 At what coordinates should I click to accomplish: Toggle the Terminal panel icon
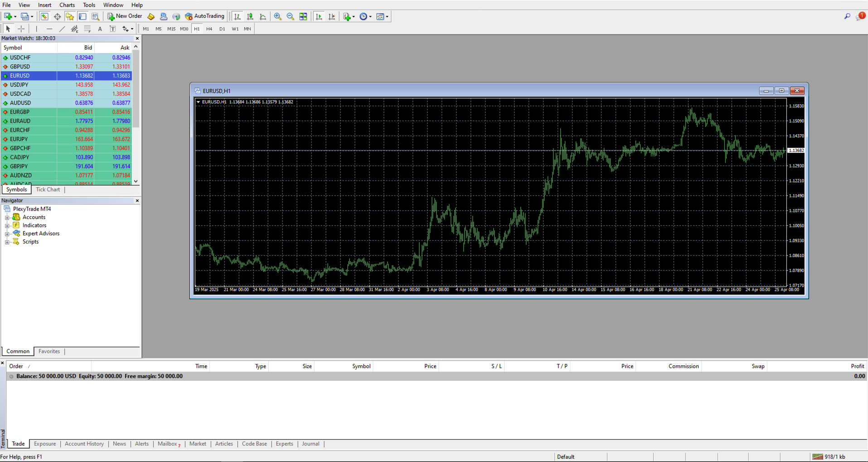tap(82, 16)
